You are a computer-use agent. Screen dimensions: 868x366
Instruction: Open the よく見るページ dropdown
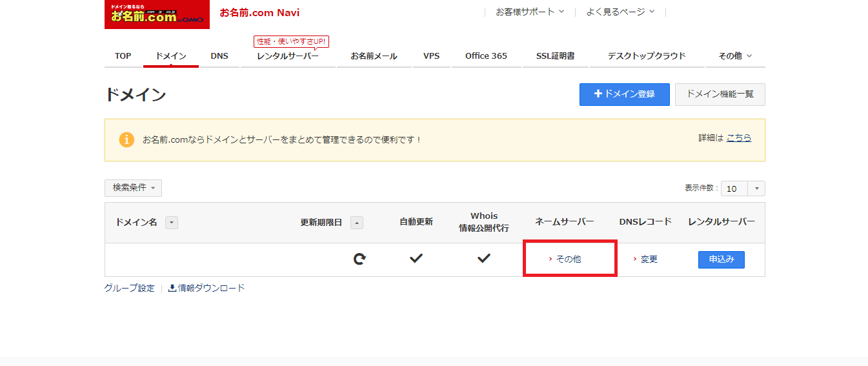[620, 12]
